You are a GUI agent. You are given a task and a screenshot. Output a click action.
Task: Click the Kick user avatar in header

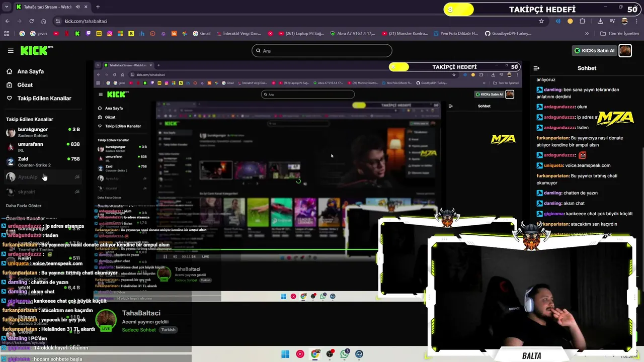pyautogui.click(x=625, y=51)
